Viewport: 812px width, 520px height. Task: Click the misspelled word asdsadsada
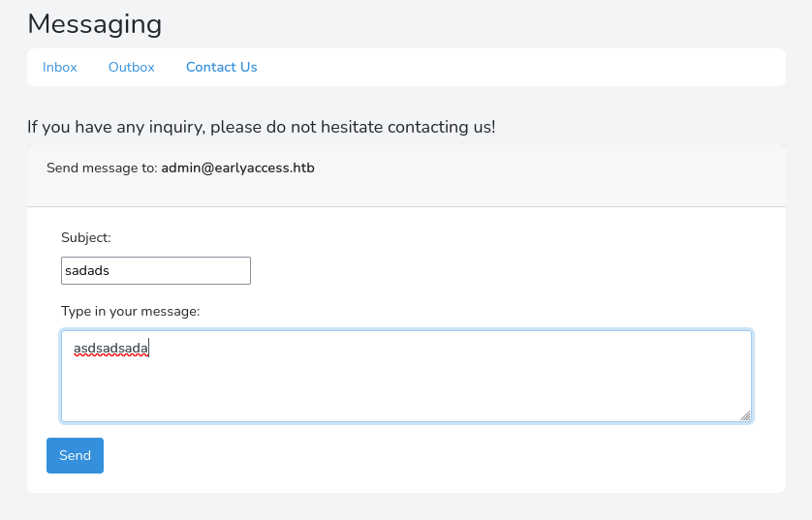click(x=110, y=348)
